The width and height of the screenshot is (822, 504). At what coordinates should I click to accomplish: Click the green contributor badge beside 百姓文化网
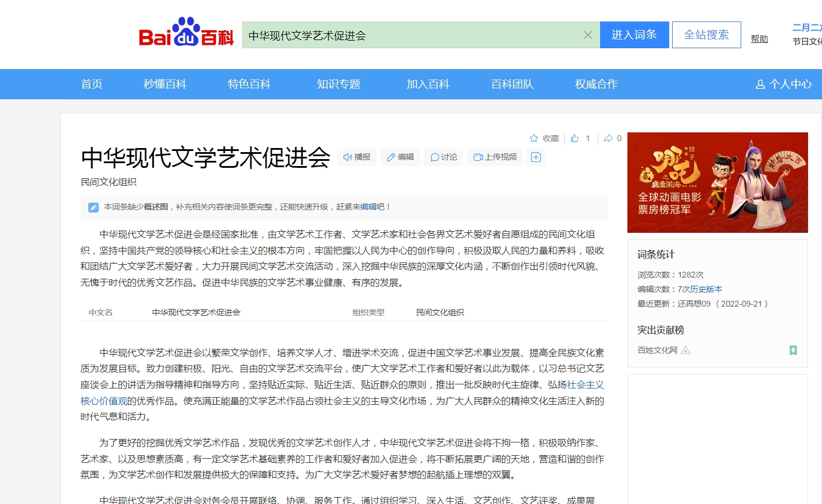pyautogui.click(x=794, y=350)
